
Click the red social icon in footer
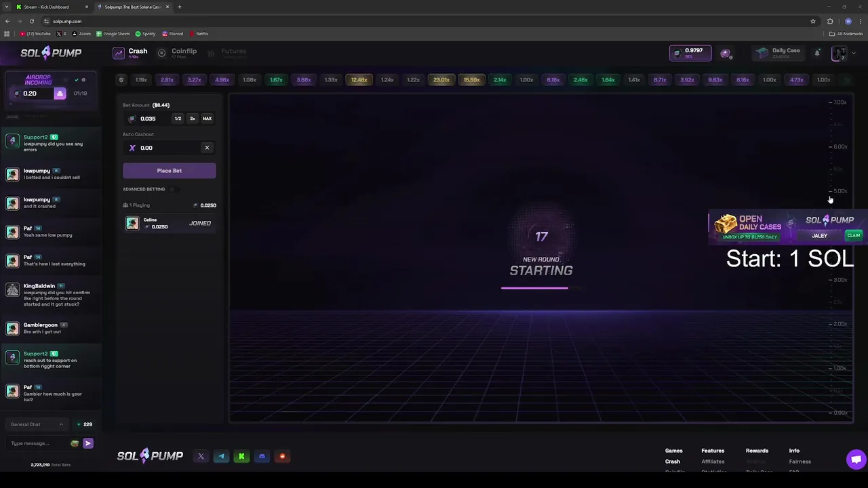pyautogui.click(x=282, y=456)
